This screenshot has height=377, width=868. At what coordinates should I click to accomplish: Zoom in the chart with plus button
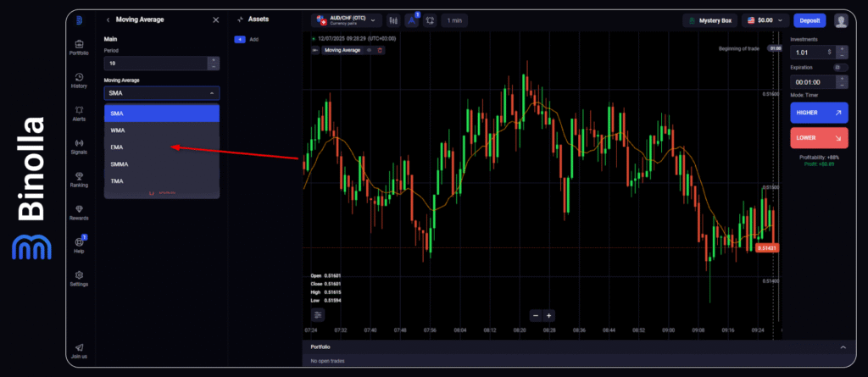pyautogui.click(x=548, y=315)
